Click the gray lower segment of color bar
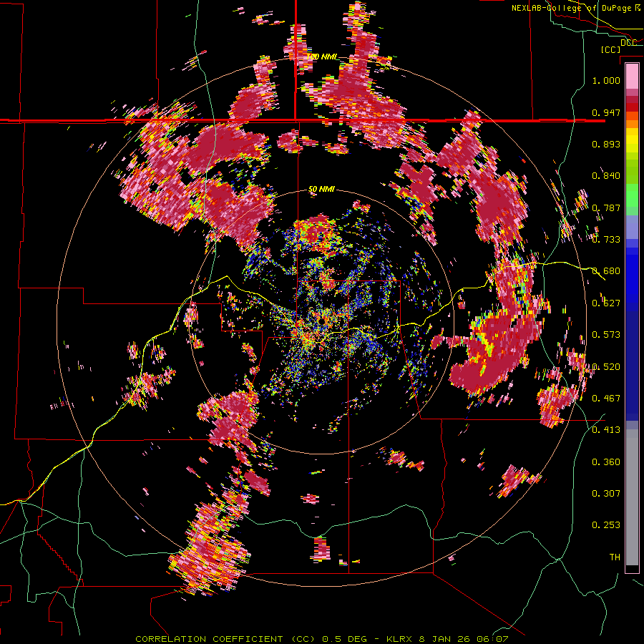644x644 pixels. click(632, 497)
